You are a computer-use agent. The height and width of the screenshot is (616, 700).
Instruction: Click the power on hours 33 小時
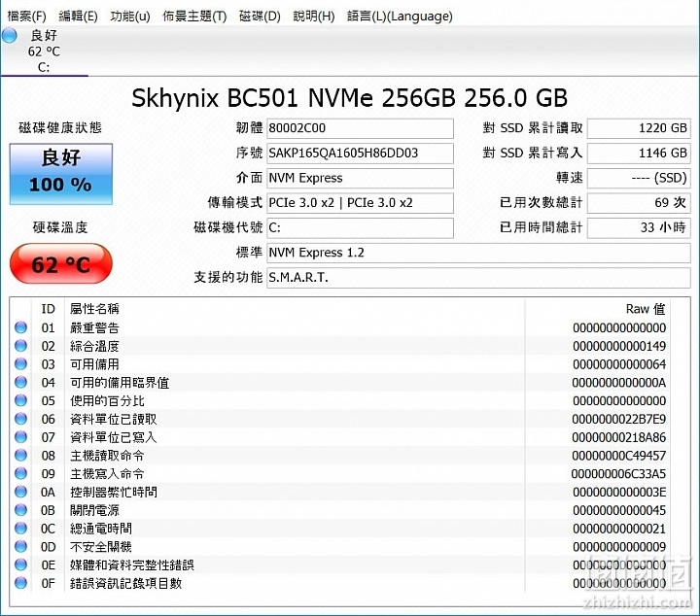[x=639, y=228]
